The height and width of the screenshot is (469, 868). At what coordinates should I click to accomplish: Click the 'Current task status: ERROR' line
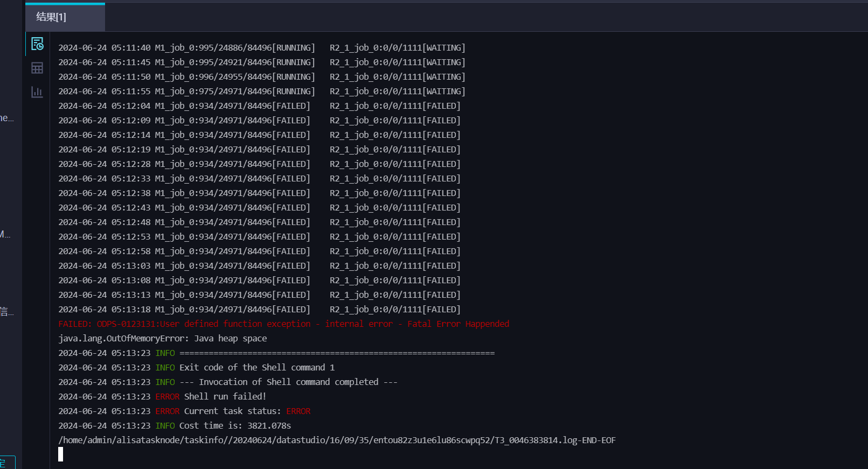[184, 411]
